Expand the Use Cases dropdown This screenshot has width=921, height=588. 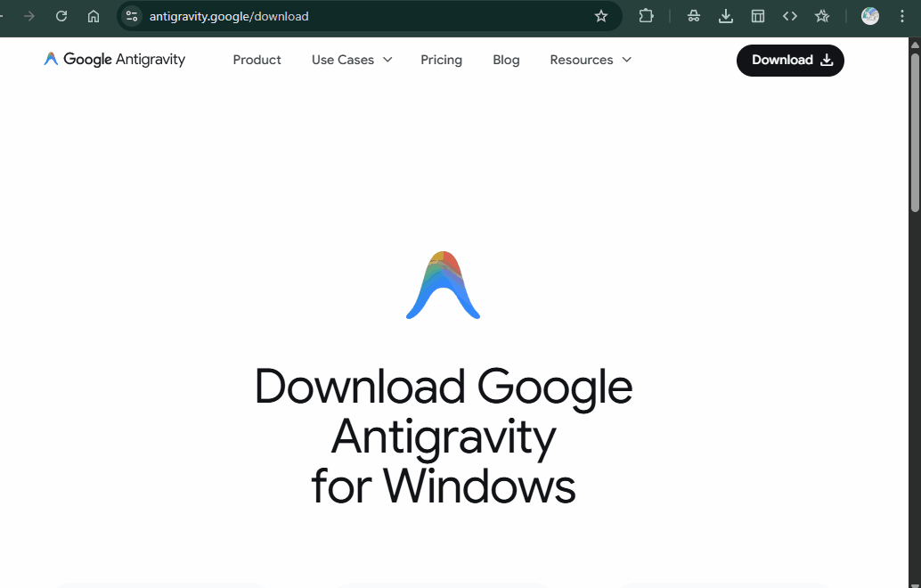[343, 60]
